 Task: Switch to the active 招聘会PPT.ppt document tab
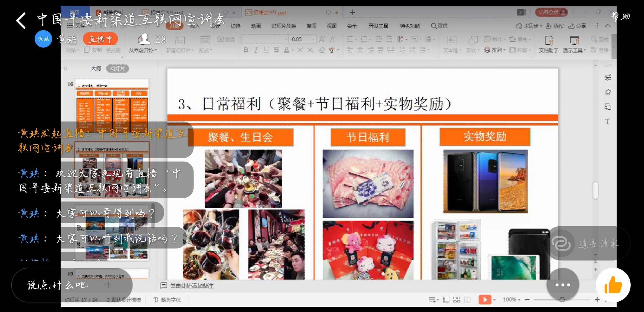292,12
